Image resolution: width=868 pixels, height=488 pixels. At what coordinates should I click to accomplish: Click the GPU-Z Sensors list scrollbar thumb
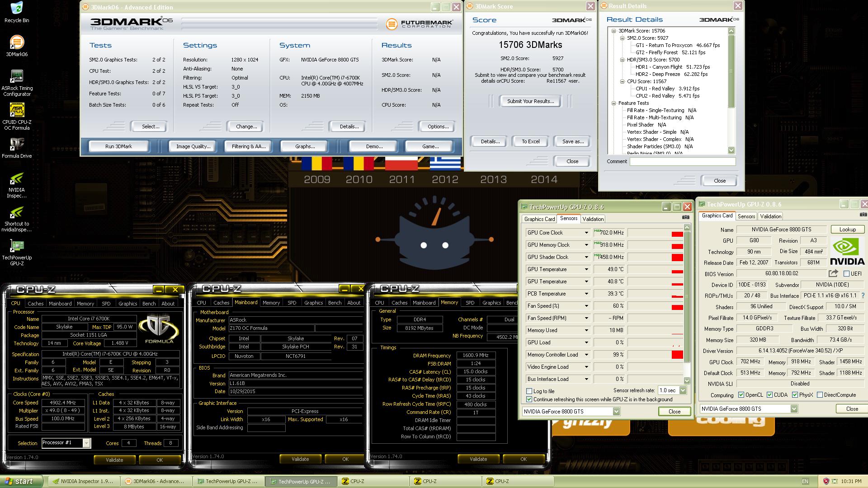point(687,296)
